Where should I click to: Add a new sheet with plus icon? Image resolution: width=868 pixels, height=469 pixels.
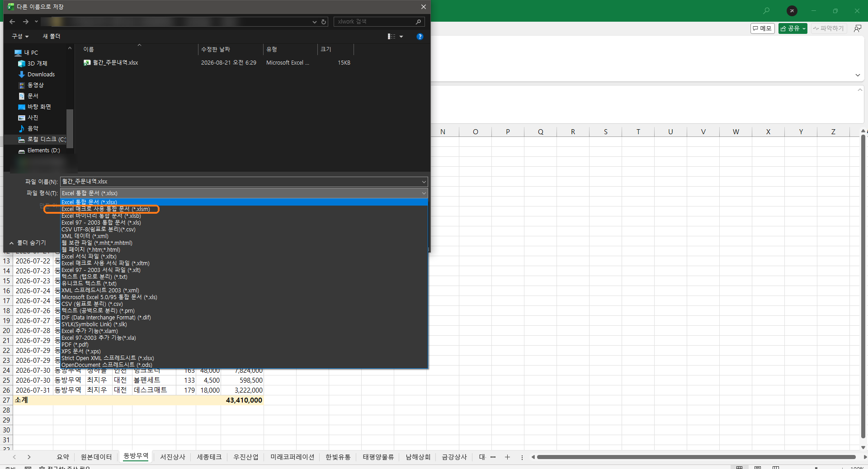507,457
